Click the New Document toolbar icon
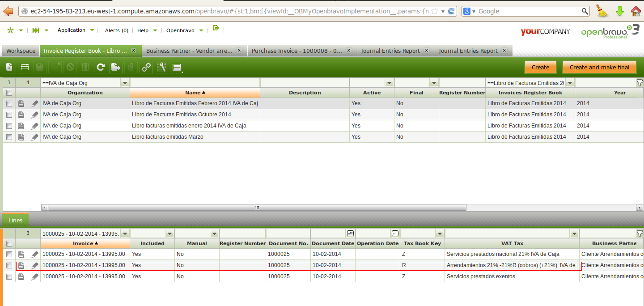The image size is (644, 306). click(9, 68)
